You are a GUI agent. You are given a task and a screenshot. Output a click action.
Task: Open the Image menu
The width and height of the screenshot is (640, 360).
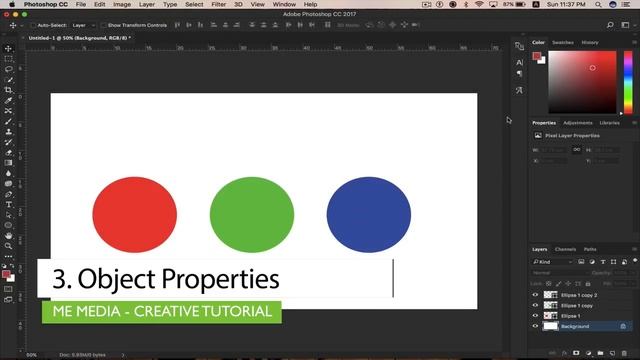click(x=122, y=4)
